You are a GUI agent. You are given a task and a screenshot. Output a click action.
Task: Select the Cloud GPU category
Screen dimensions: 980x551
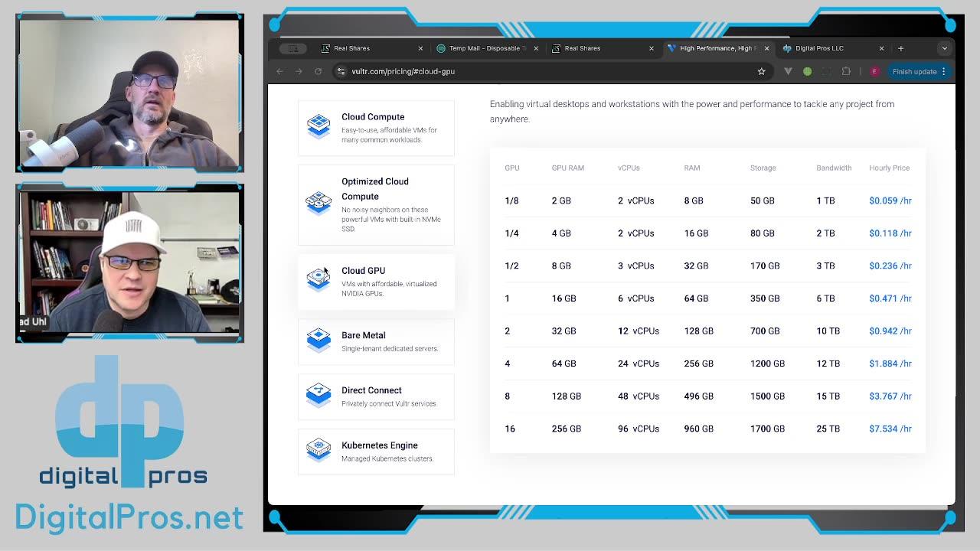tap(376, 282)
